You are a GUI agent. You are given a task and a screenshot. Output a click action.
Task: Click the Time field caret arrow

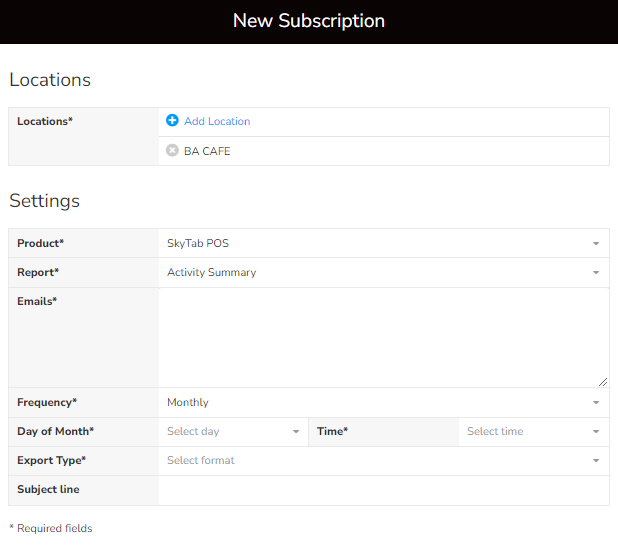click(596, 432)
